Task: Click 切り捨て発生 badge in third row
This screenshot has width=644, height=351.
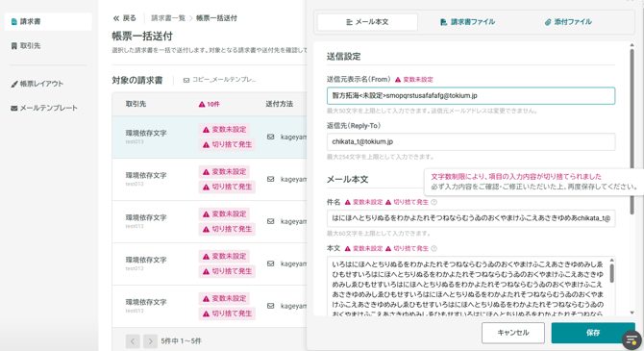Action: point(227,229)
